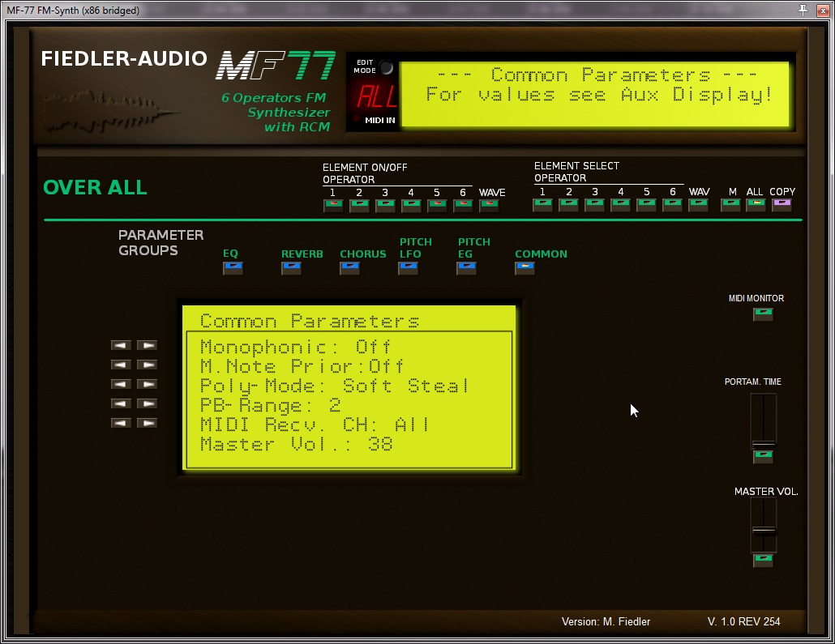
Task: Click right arrow for MIDI Recv. CH
Action: click(x=147, y=423)
